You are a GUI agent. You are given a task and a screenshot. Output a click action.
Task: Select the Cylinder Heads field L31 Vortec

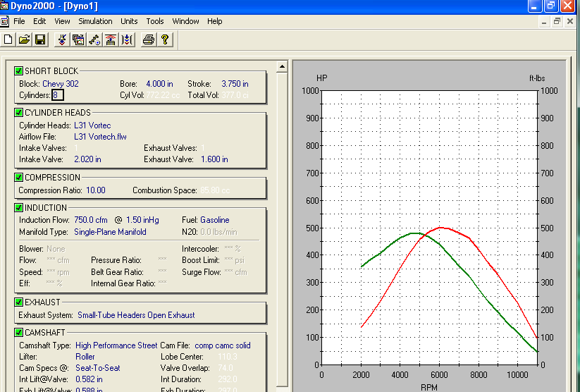92,125
